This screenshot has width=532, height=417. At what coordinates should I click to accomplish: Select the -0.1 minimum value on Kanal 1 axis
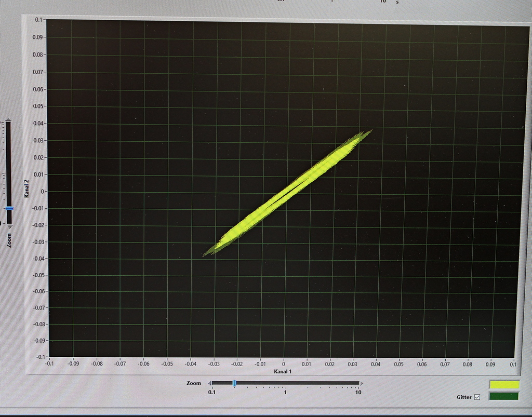point(49,364)
